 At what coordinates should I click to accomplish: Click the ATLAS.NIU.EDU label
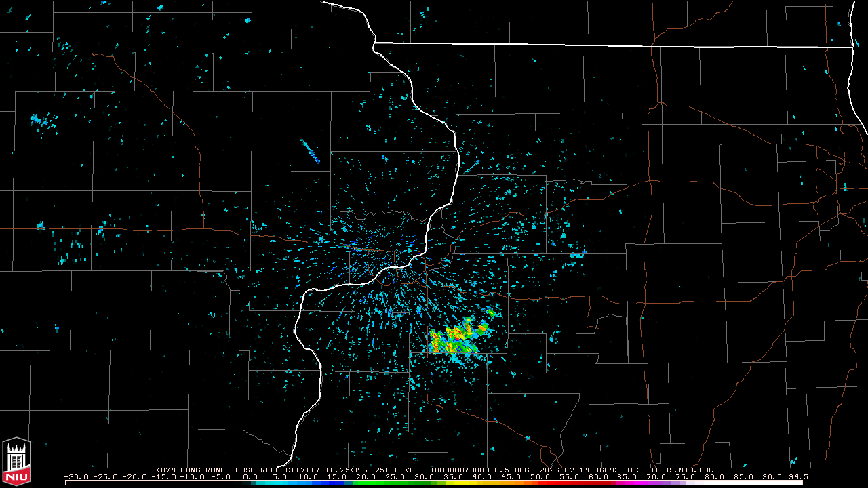tap(681, 470)
